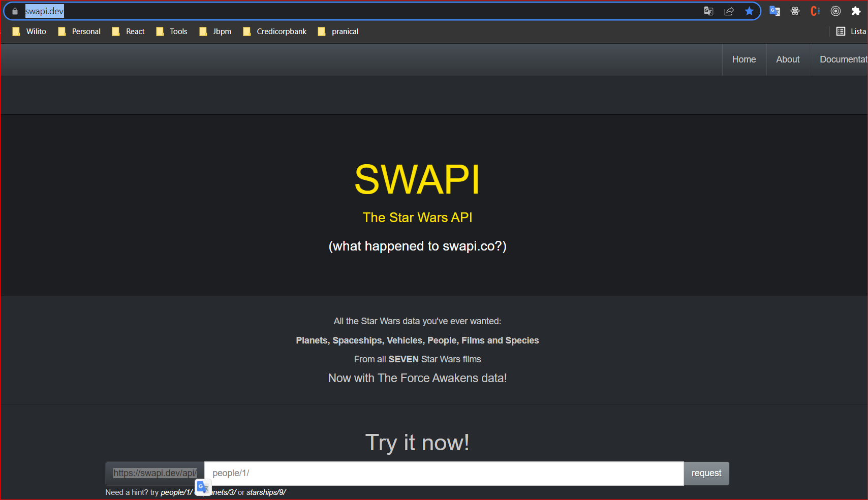Image resolution: width=868 pixels, height=500 pixels.
Task: Open the Wilito bookmarks folder
Action: pyautogui.click(x=29, y=32)
